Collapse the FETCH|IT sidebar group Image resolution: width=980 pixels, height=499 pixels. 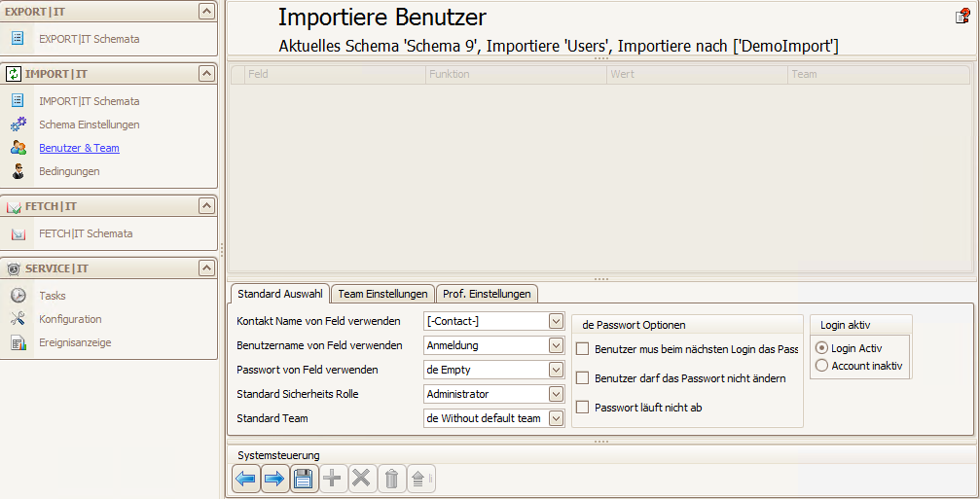[206, 206]
